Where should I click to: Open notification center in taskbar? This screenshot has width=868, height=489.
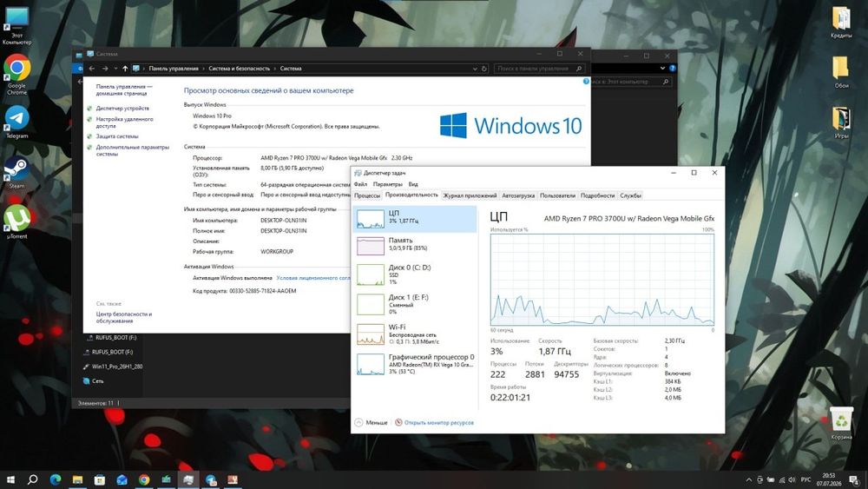tap(855, 480)
